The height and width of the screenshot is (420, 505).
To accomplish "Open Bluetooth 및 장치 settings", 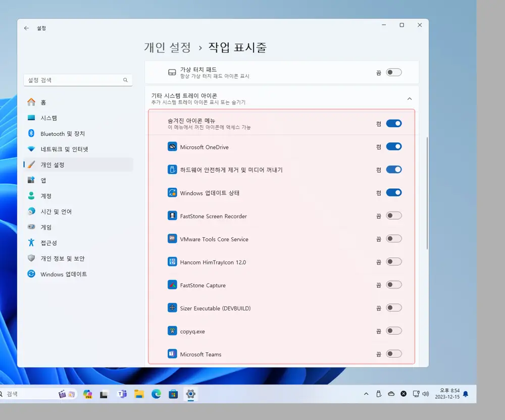I will 78,134.
